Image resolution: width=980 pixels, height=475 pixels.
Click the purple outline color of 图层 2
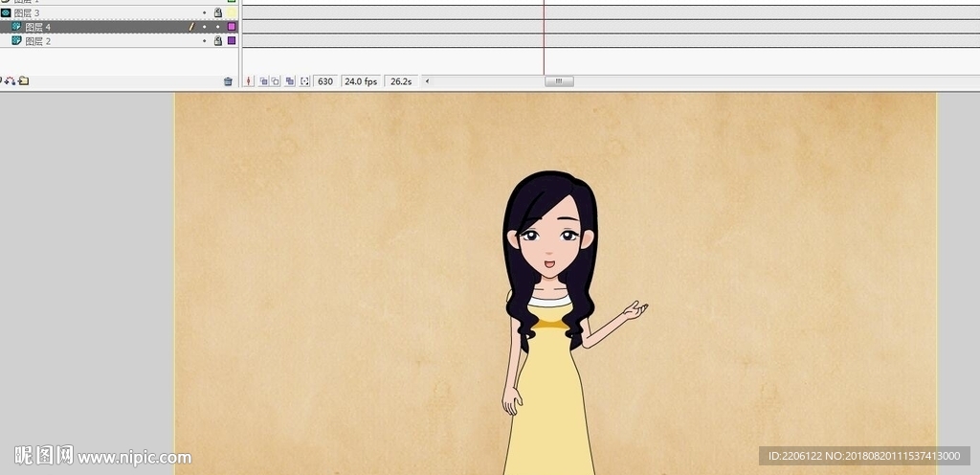coord(232,40)
